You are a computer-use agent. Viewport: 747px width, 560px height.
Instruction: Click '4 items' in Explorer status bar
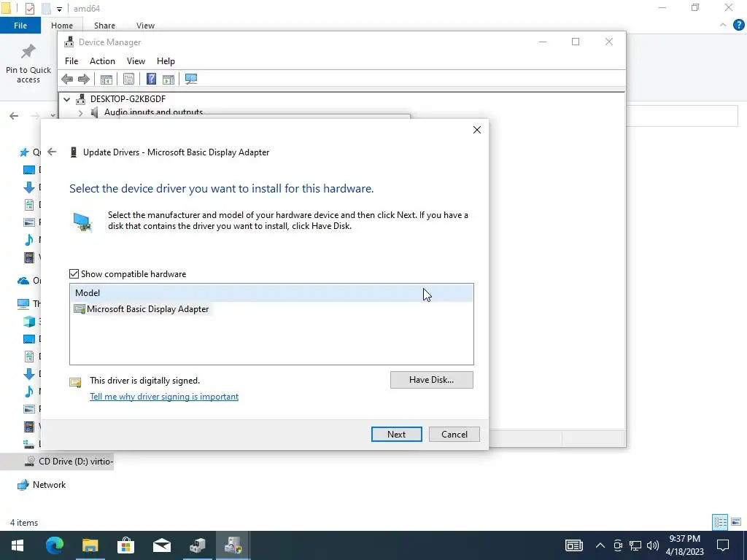pos(24,523)
